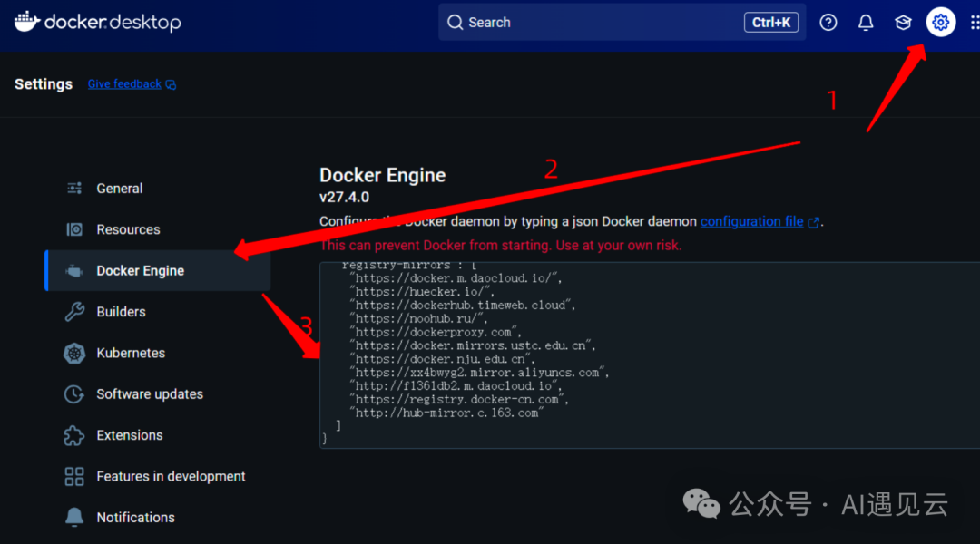Click the docker.nju.edu.cn mirror line
This screenshot has width=980, height=544.
point(442,359)
